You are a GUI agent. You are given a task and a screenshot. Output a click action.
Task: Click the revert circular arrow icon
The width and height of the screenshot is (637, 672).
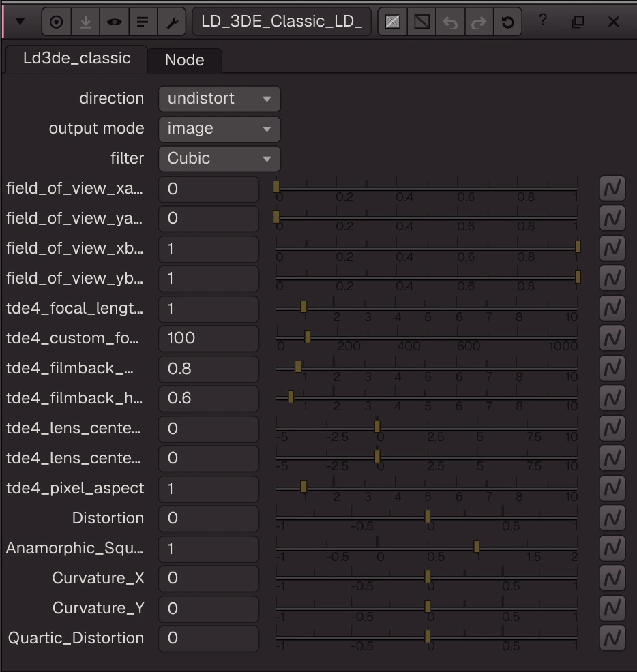click(507, 22)
